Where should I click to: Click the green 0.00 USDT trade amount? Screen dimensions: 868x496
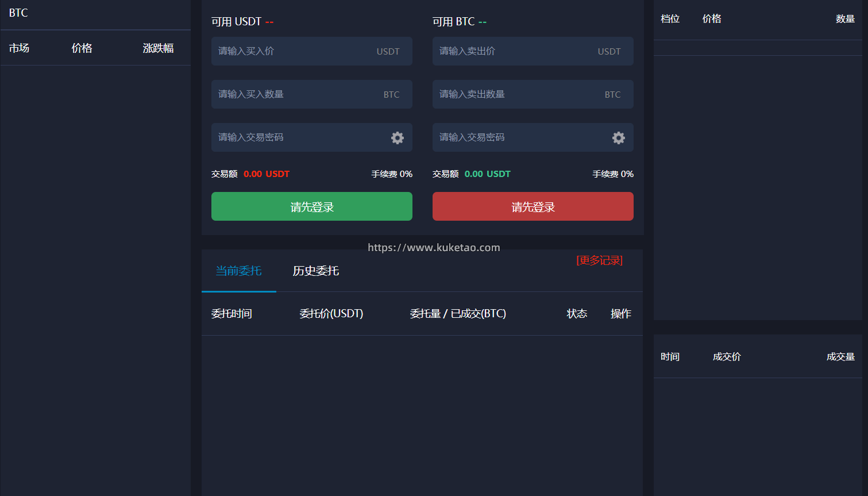pyautogui.click(x=488, y=174)
